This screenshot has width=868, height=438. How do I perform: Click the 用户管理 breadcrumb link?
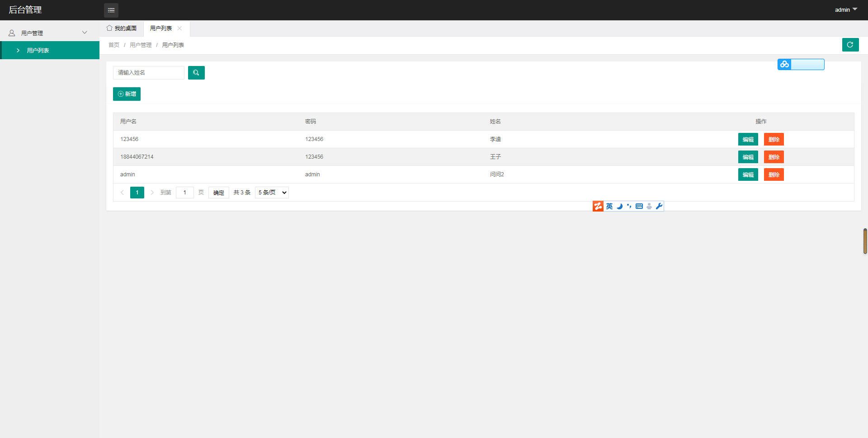pos(141,45)
